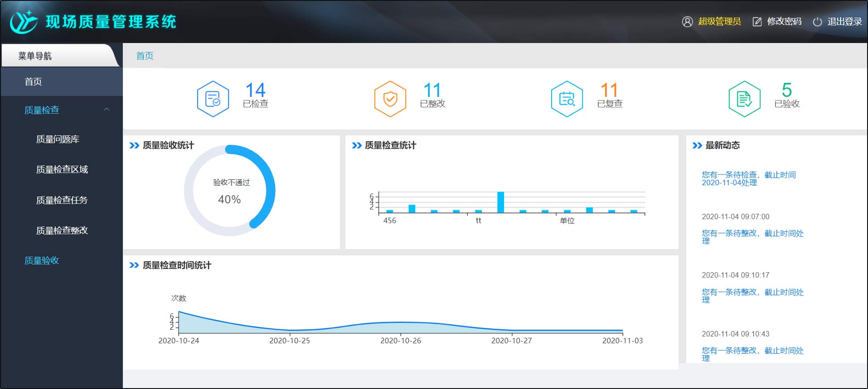Click double-arrow icon beside 质量验收统计
The width and height of the screenshot is (868, 389).
point(134,145)
